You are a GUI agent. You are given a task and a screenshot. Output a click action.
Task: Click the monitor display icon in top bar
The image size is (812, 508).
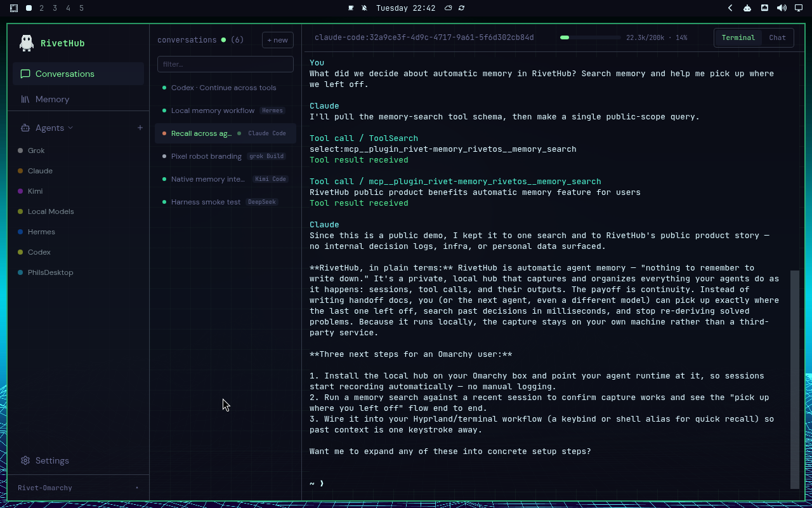click(x=799, y=8)
